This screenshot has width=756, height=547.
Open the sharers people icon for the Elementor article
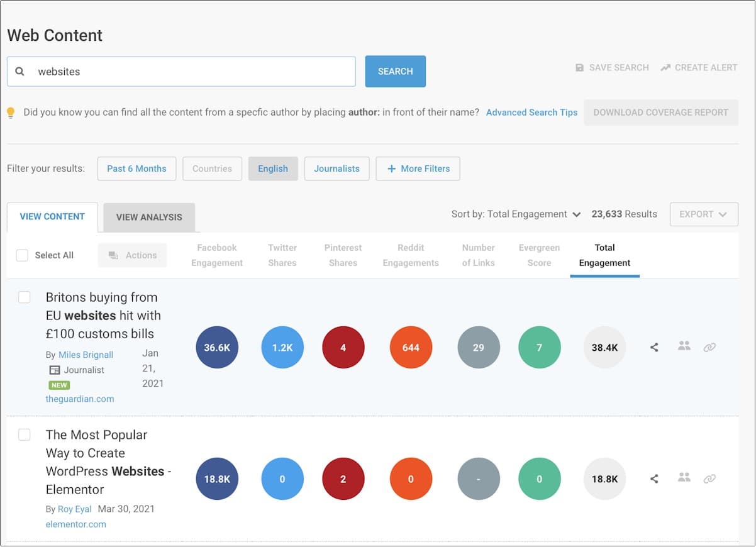coord(684,477)
